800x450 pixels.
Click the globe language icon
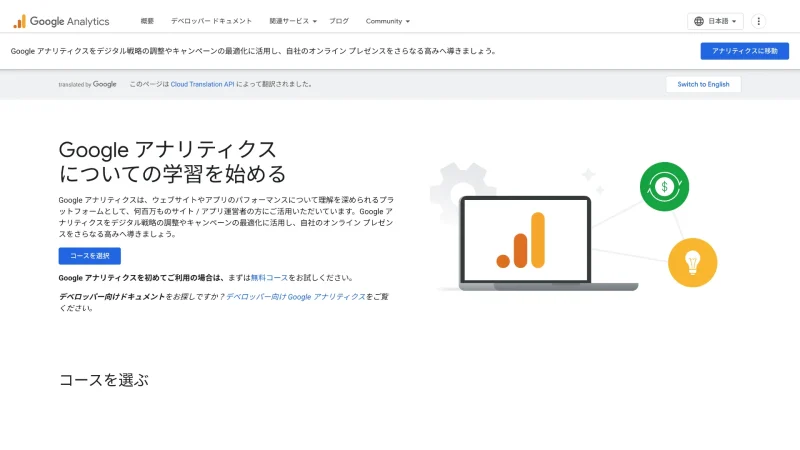(x=698, y=21)
